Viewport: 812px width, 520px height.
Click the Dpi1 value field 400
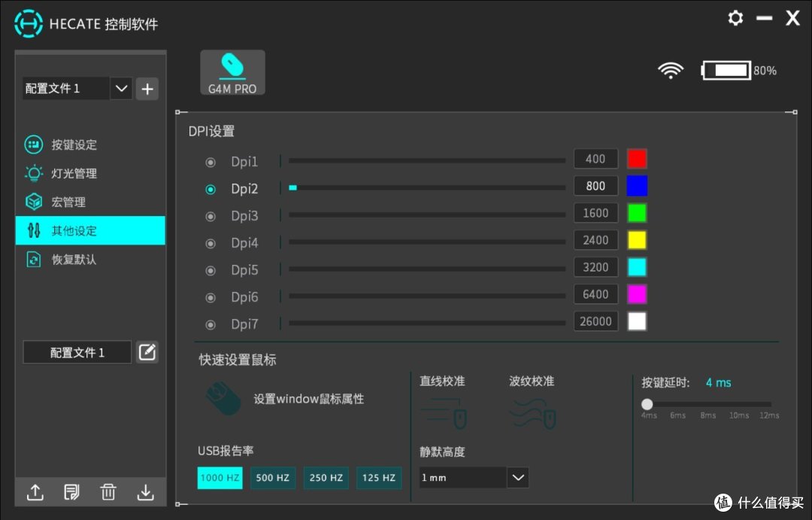(x=595, y=159)
